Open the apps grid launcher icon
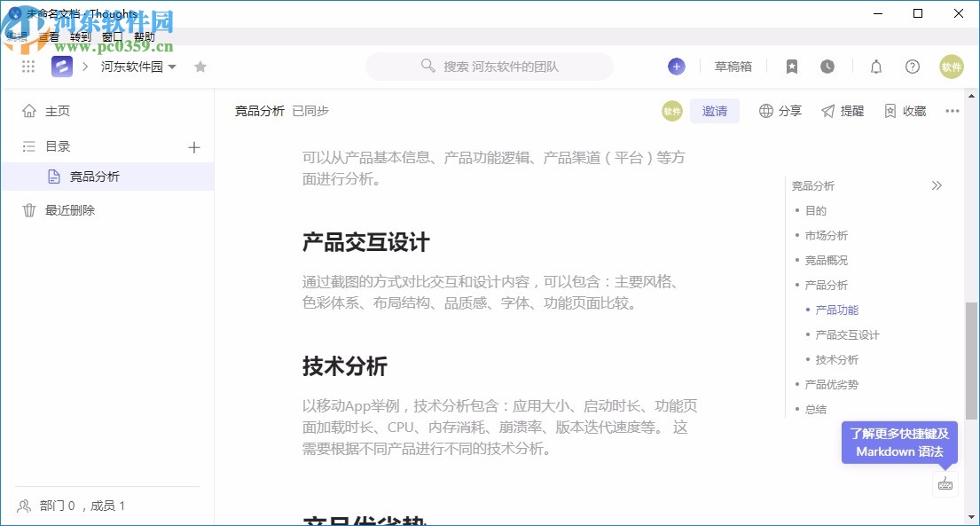The width and height of the screenshot is (980, 526). (x=27, y=67)
